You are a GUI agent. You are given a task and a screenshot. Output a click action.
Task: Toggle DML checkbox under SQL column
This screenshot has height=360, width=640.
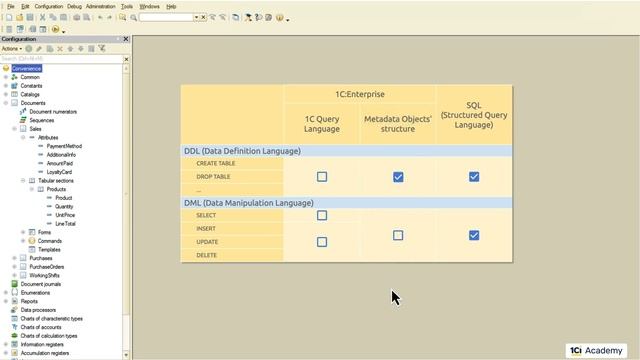(474, 235)
